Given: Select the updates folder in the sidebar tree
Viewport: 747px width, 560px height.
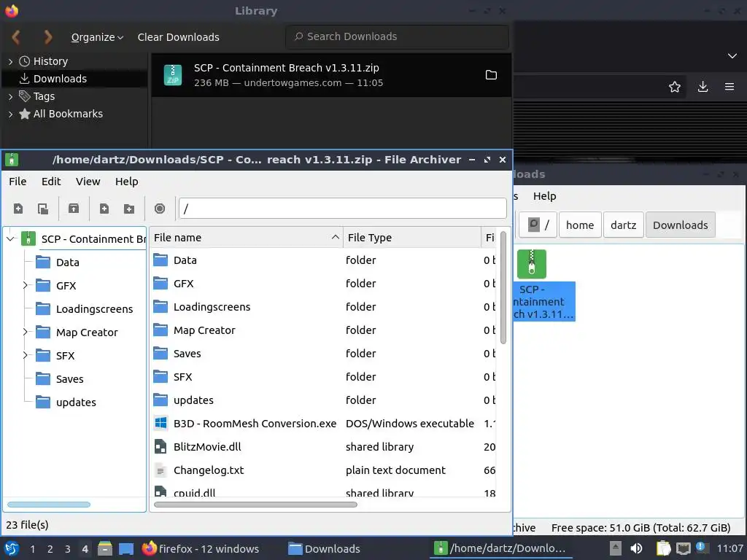Looking at the screenshot, I should (76, 402).
